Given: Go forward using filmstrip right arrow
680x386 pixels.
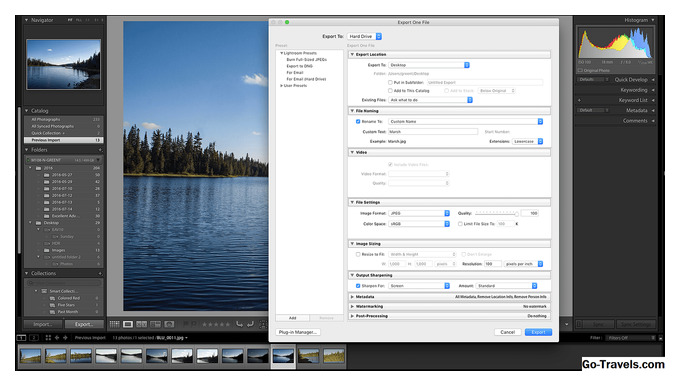Looking at the screenshot, I should coord(65,337).
